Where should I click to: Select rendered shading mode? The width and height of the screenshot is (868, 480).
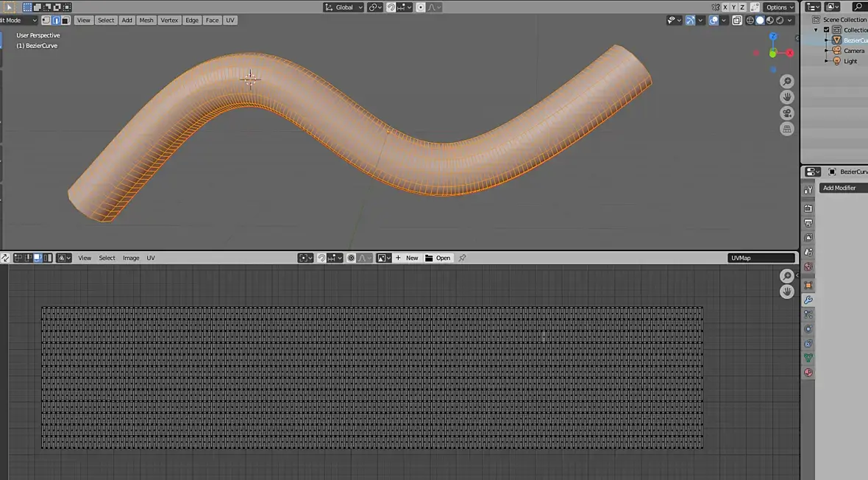coord(780,20)
